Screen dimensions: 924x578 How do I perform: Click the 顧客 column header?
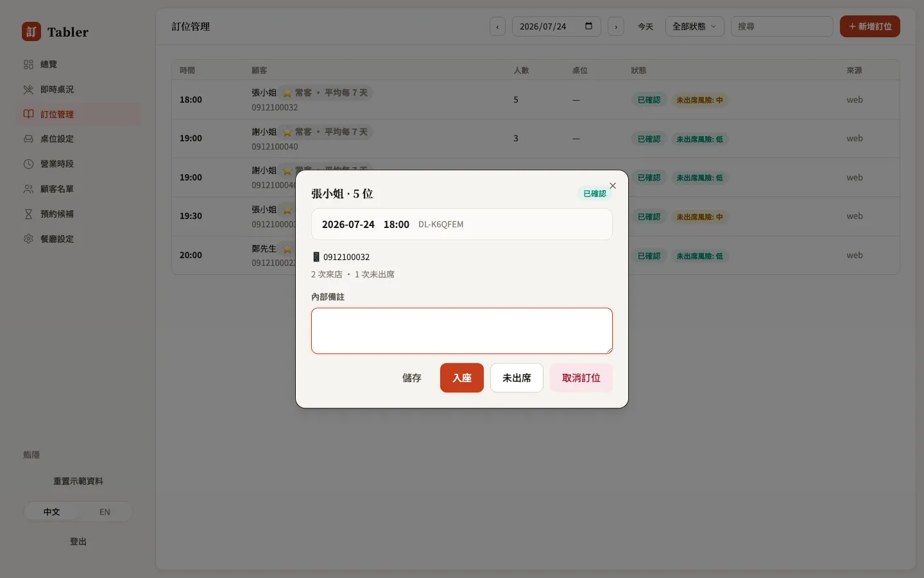tap(259, 70)
